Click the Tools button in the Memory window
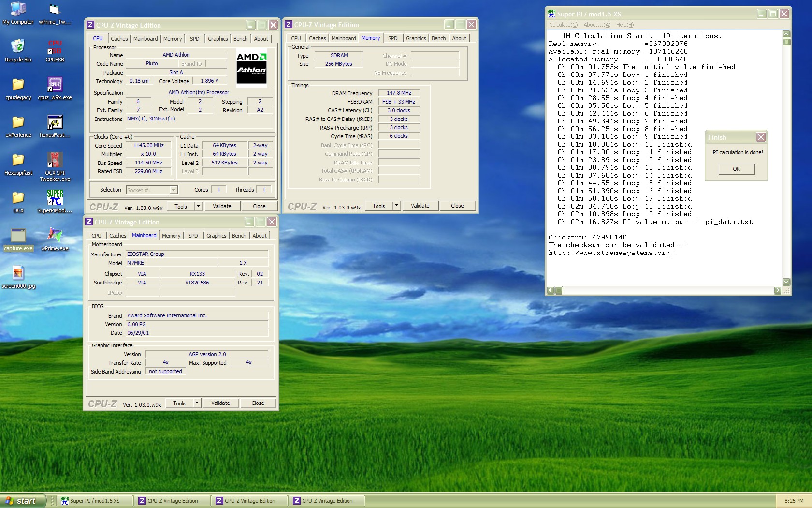The height and width of the screenshot is (508, 812). point(379,206)
